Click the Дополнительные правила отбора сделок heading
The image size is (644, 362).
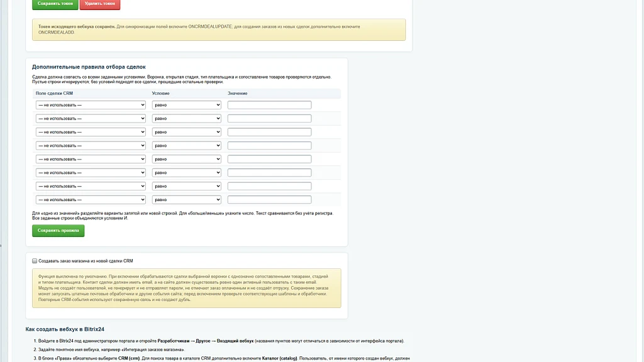coord(89,67)
